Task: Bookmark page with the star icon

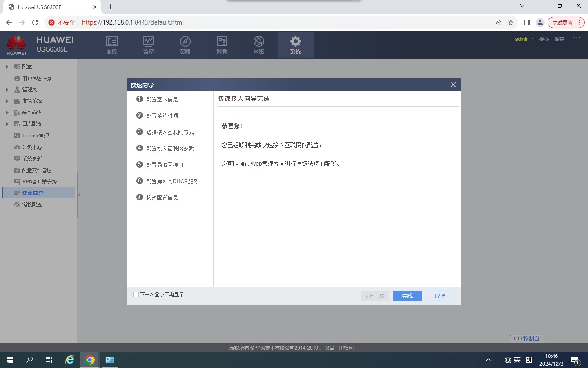Action: 510,22
